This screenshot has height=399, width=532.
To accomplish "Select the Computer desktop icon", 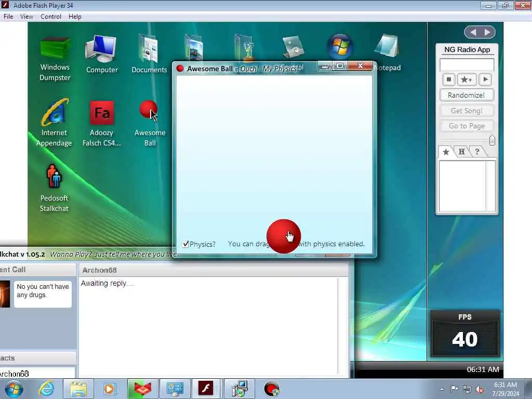I will [x=101, y=54].
